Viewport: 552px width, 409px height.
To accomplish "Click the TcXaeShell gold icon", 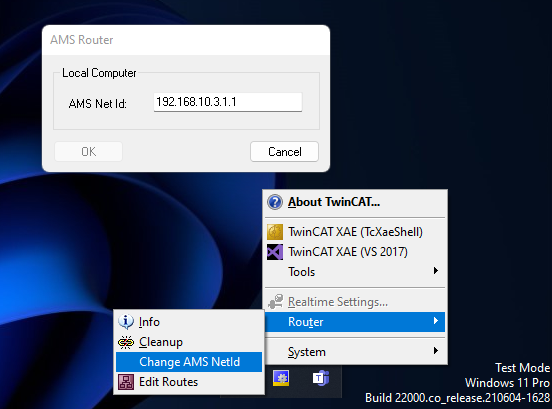I will coord(275,232).
